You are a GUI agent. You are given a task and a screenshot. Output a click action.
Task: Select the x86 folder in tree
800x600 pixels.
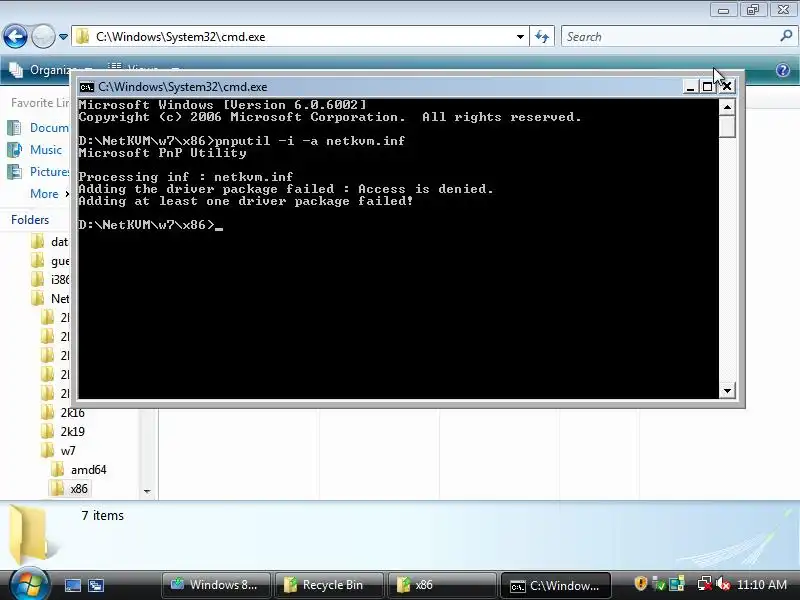click(x=69, y=489)
